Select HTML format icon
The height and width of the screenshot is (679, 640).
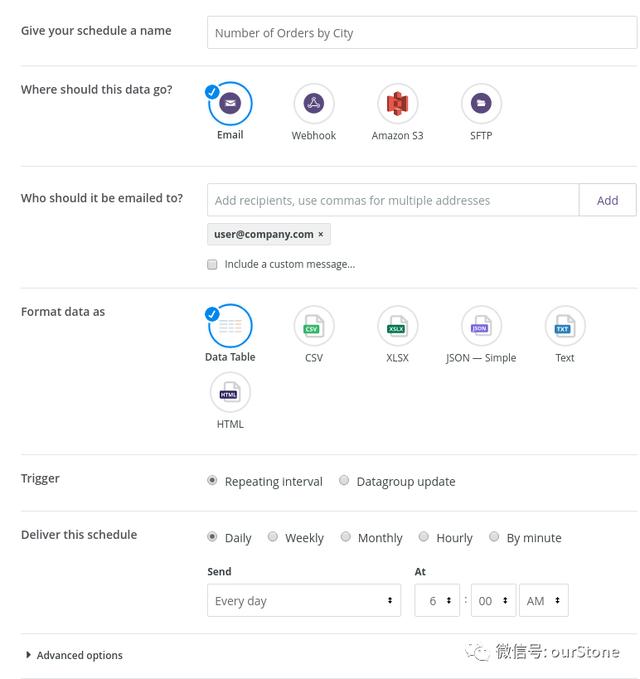230,392
